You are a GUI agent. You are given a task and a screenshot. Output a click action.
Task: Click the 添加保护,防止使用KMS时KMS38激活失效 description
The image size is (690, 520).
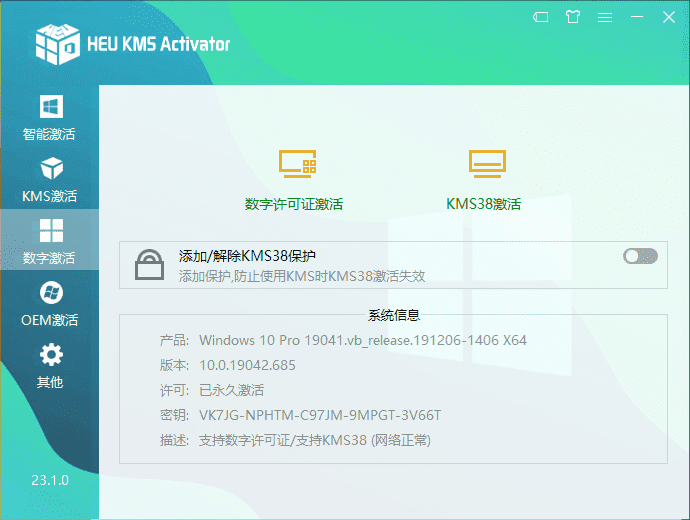(302, 276)
